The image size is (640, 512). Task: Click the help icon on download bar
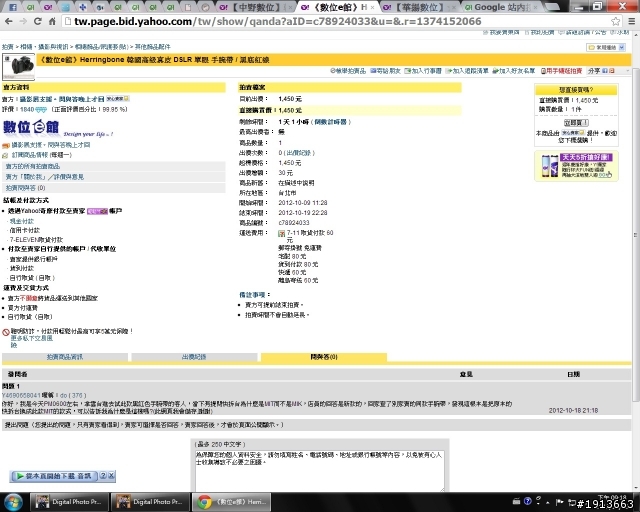[103, 476]
